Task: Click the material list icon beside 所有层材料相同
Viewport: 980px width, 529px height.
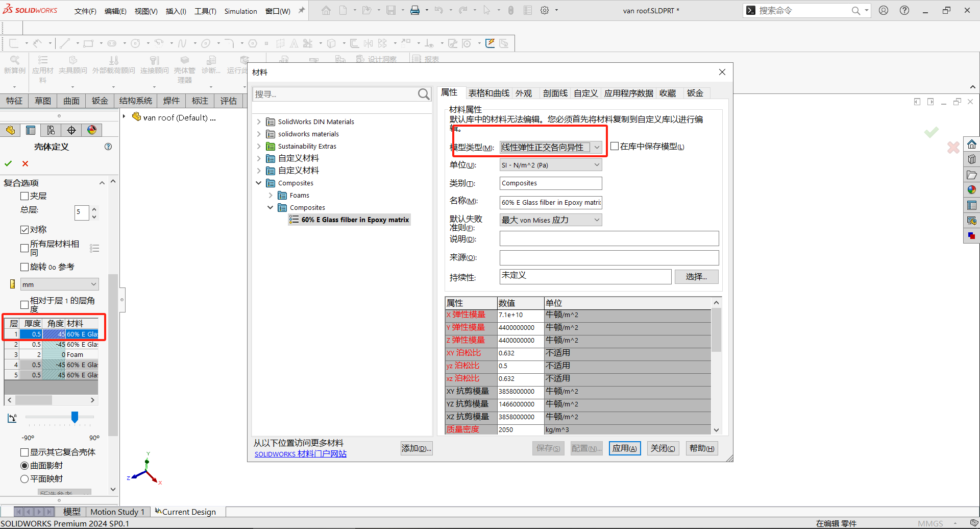Action: pos(94,248)
